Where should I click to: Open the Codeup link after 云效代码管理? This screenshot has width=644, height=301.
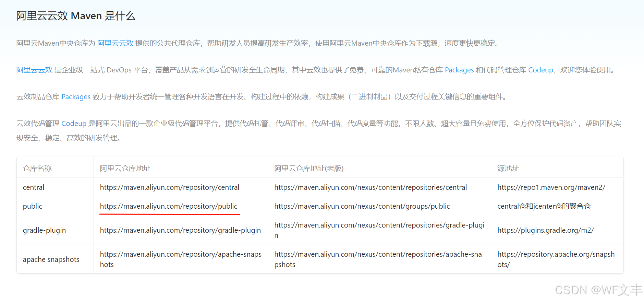[x=74, y=124]
